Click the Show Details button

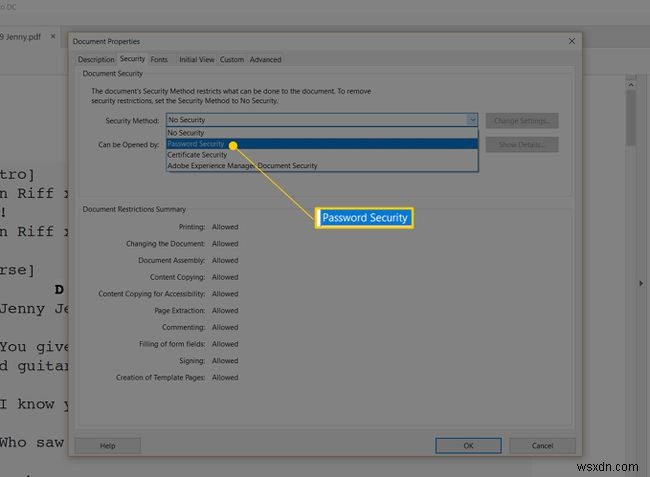[522, 145]
